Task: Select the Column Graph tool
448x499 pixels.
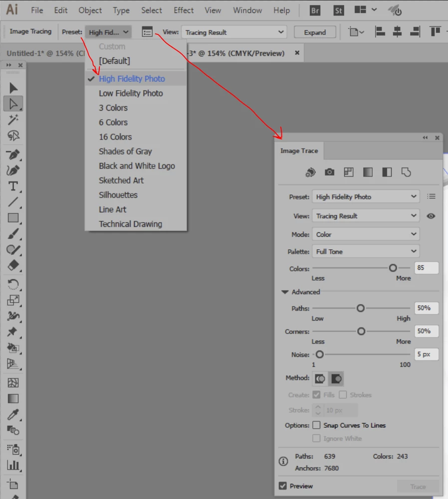Action: click(x=13, y=465)
